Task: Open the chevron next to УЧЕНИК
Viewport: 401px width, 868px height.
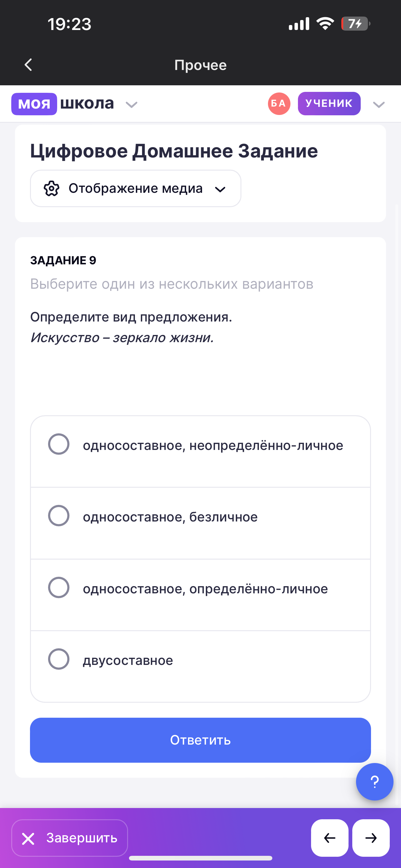Action: click(379, 105)
